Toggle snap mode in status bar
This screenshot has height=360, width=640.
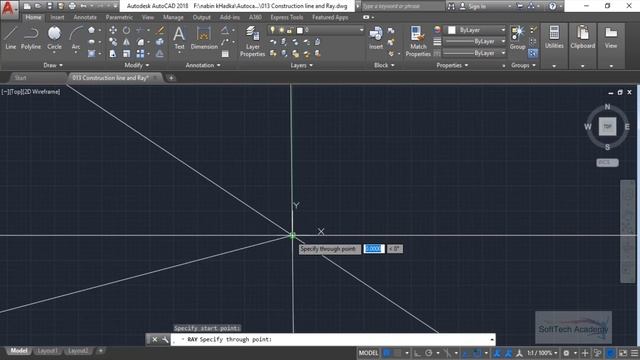(x=398, y=353)
